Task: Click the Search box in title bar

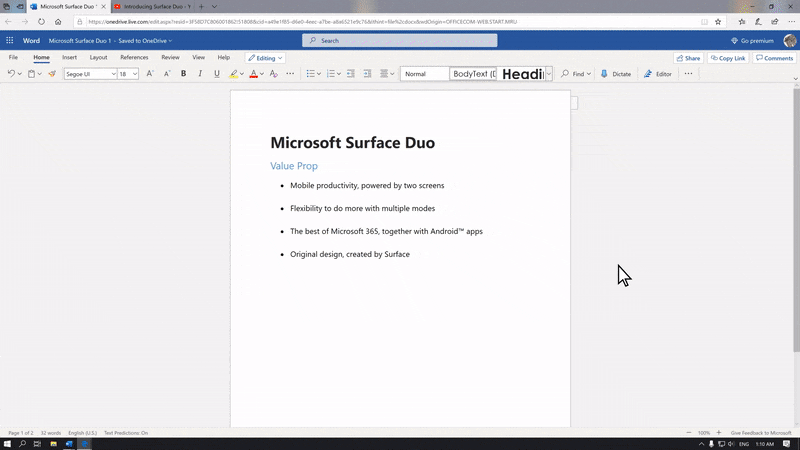Action: pos(400,41)
